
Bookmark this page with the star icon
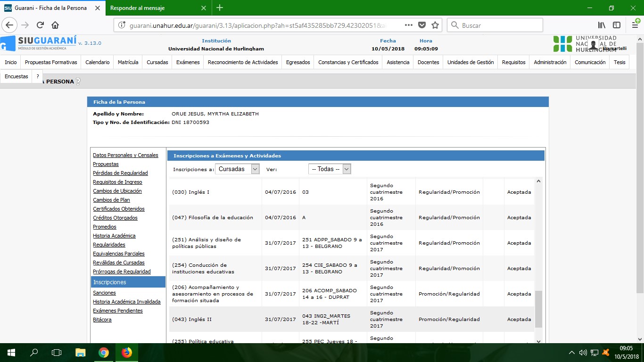(x=435, y=25)
